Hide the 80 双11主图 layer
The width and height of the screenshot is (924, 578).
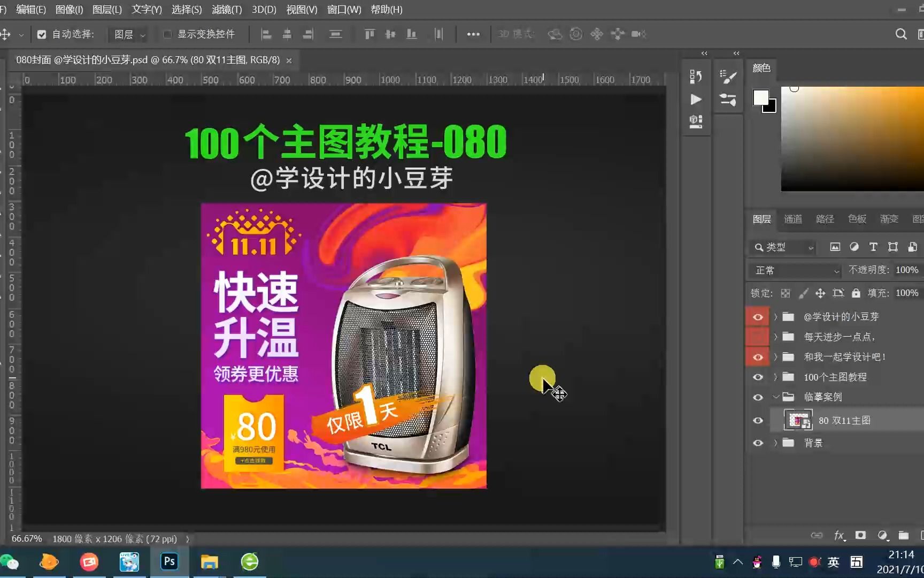click(x=758, y=420)
